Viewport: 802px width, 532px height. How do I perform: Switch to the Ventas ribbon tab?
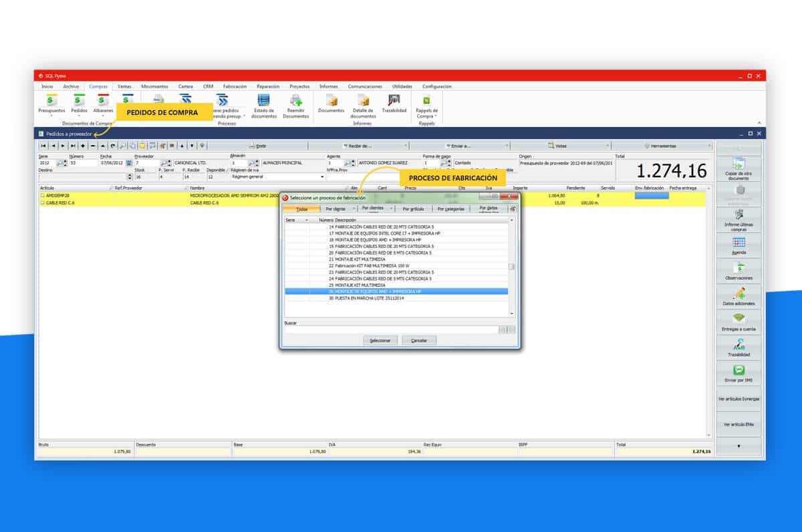(x=124, y=86)
